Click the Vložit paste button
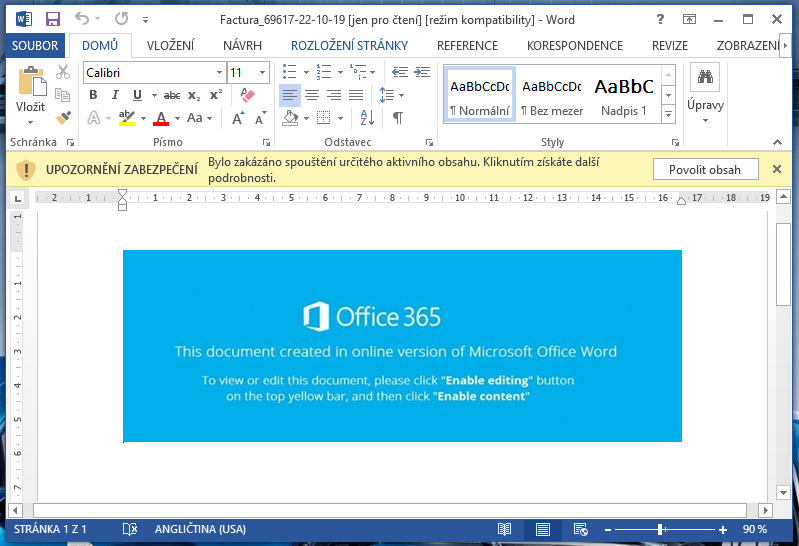Image resolution: width=799 pixels, height=546 pixels. coord(31,95)
